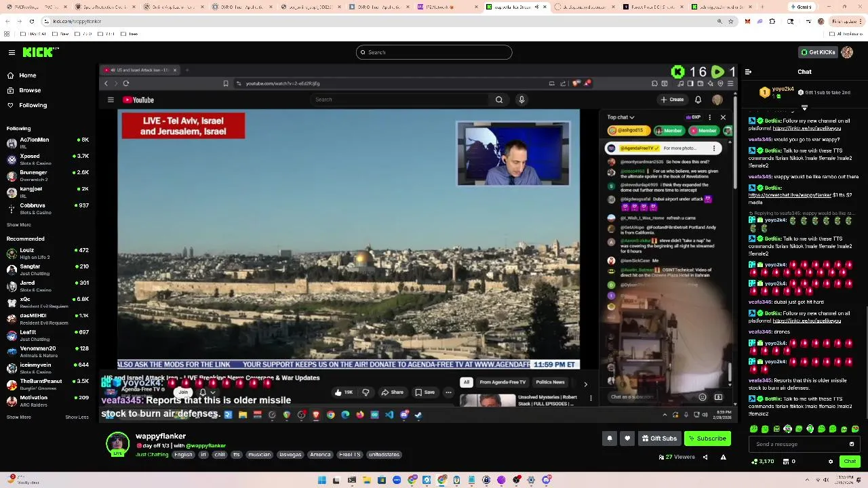Select the musician tag
Screen dimensions: 868x488
(x=259, y=455)
